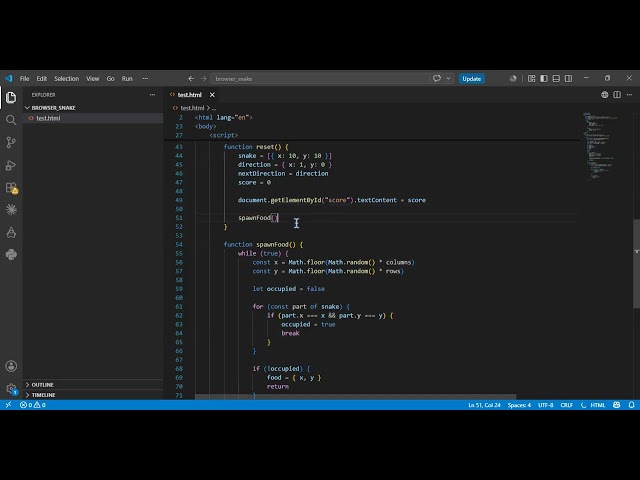Open the View menu

93,78
